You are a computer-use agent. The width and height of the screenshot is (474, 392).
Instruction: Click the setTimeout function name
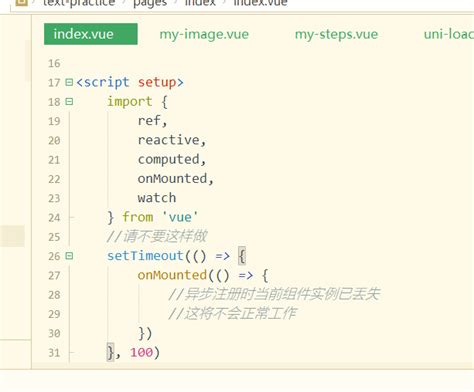click(x=145, y=256)
